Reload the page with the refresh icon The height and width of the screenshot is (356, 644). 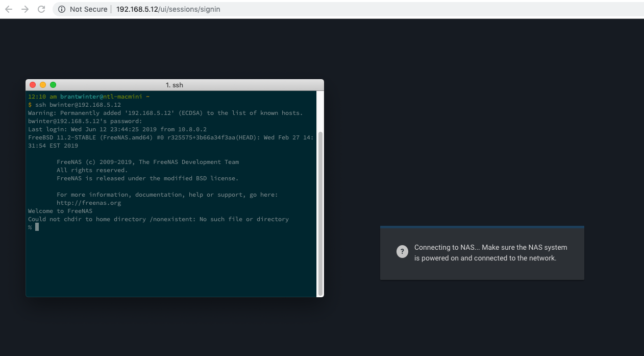click(41, 9)
